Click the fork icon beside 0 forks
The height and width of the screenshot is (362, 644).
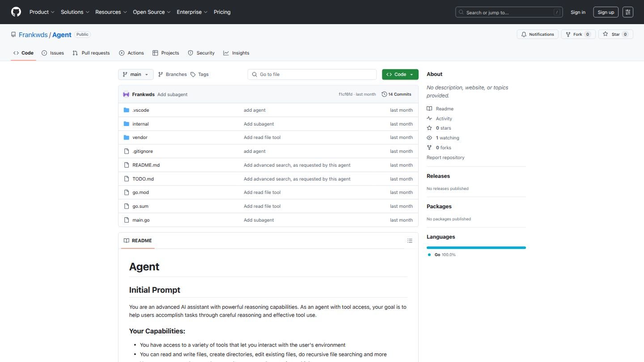coord(429,147)
